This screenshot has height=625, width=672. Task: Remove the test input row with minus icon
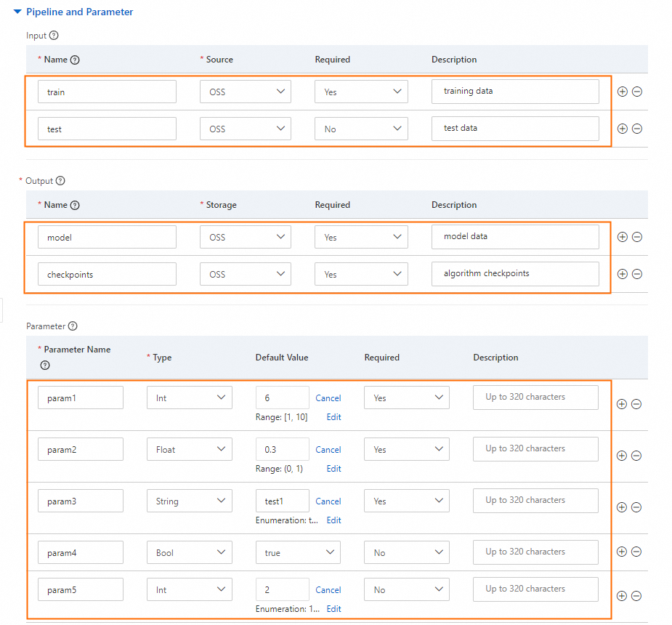(x=637, y=129)
